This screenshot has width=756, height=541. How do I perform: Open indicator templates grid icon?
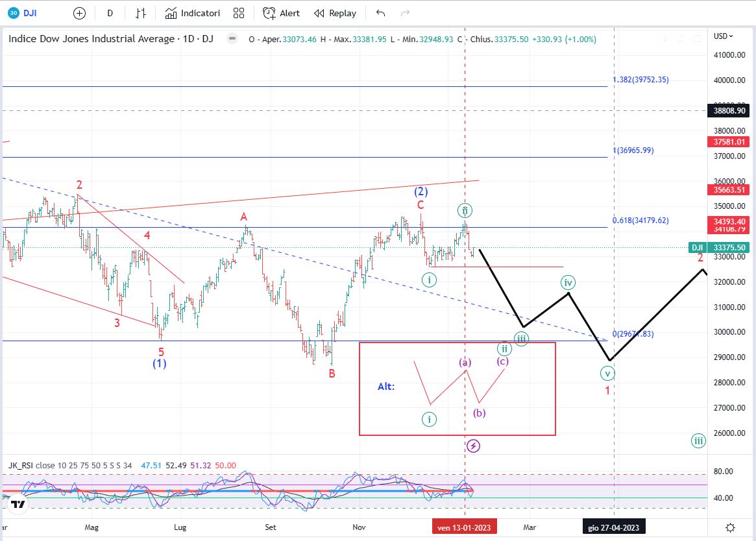239,14
